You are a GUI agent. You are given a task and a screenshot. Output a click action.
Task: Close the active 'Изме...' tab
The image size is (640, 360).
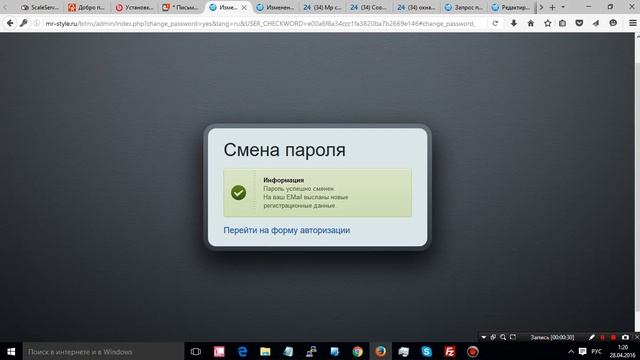click(x=244, y=7)
